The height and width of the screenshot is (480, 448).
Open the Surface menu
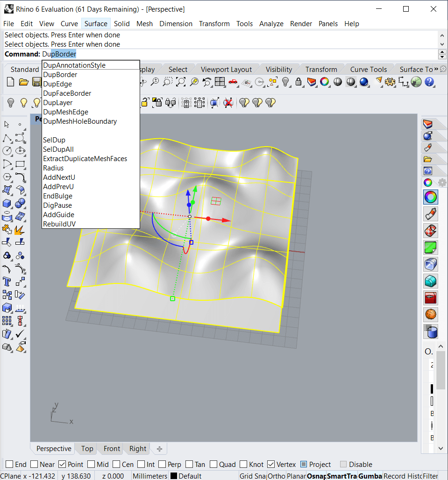tap(96, 23)
